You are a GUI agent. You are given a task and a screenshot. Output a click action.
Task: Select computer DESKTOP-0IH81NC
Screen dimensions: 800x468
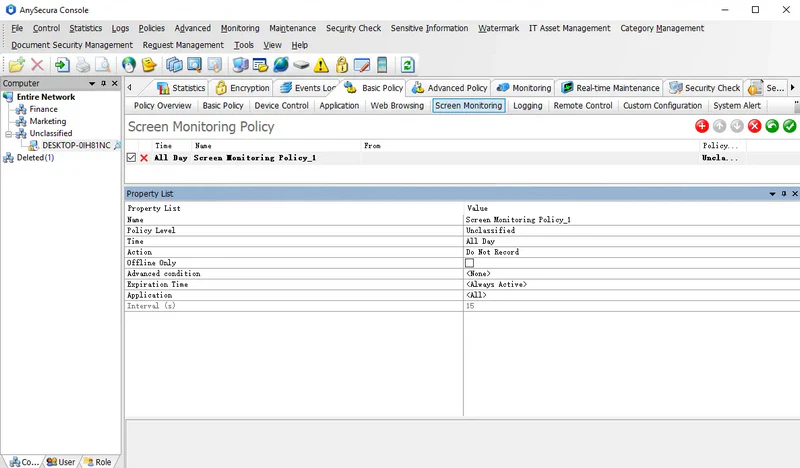coord(76,145)
